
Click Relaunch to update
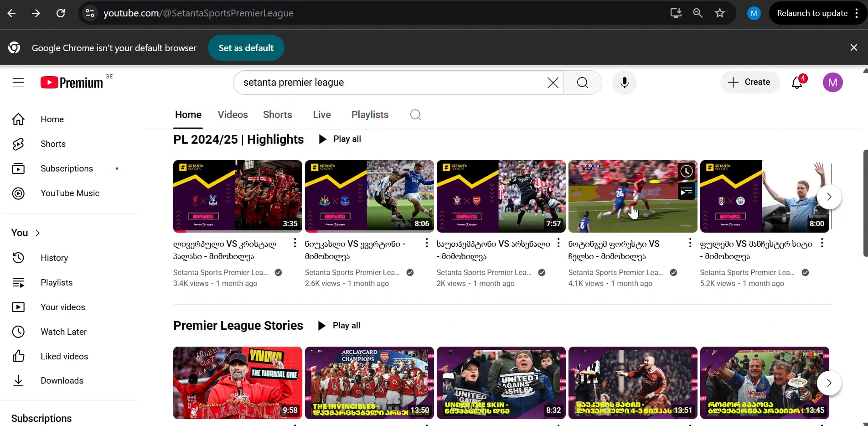click(812, 13)
